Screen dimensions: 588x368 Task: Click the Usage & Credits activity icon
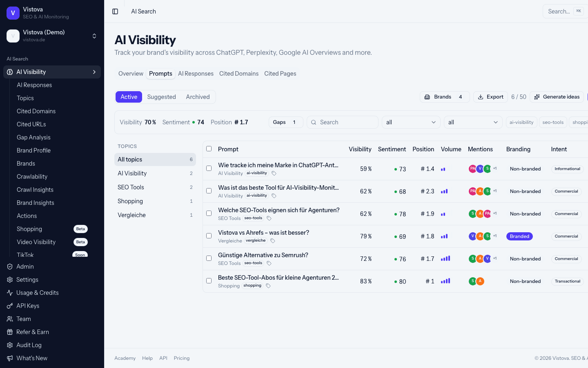[x=10, y=293]
